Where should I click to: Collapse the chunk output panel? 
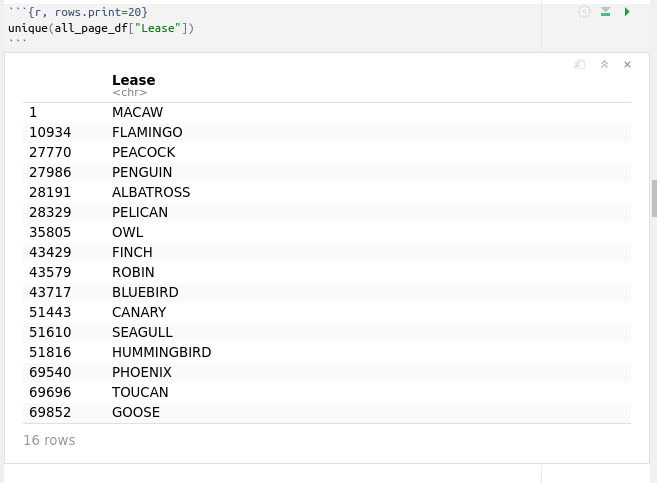tap(604, 65)
